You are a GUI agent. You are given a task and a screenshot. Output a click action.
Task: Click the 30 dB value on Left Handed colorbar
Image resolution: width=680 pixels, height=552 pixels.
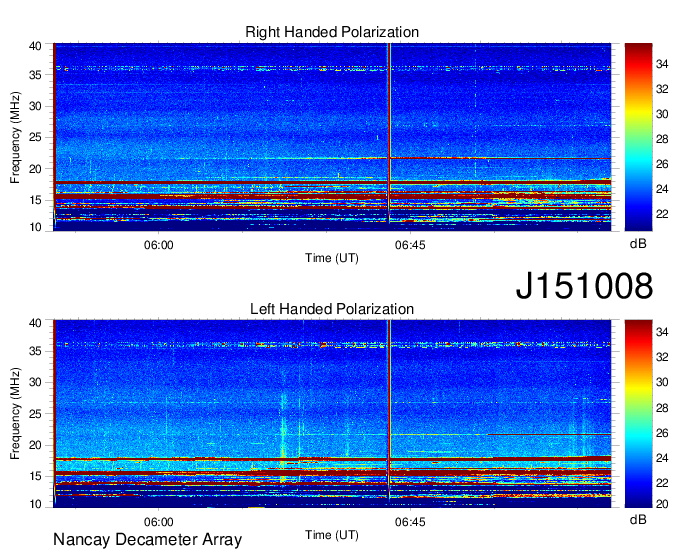(662, 382)
